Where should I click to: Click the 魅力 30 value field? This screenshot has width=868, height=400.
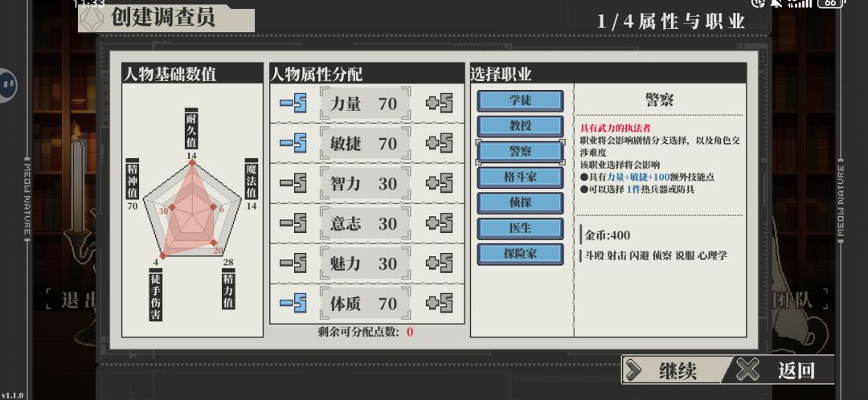coord(366,263)
